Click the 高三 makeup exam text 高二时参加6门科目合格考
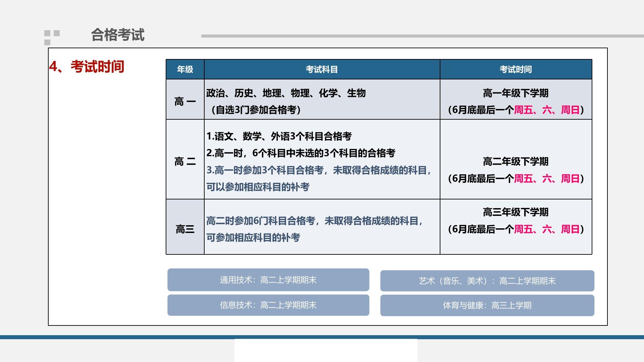The width and height of the screenshot is (644, 362). pyautogui.click(x=314, y=221)
